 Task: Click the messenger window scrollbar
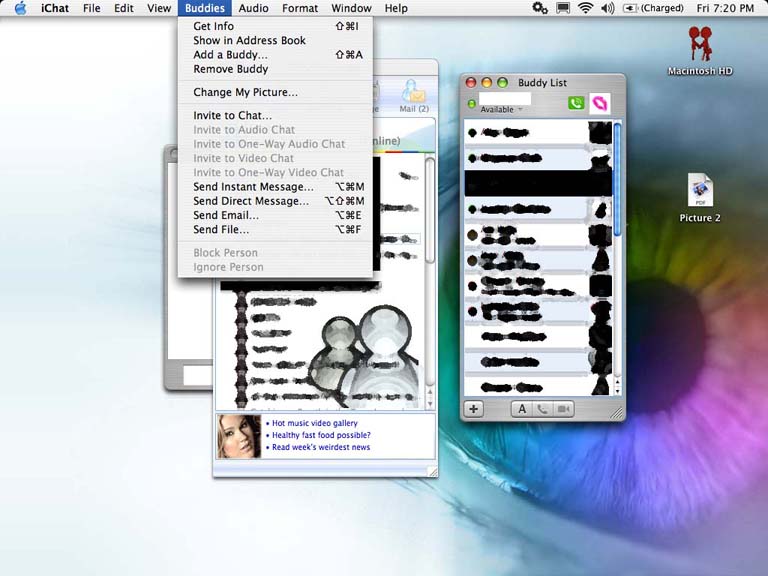[430, 211]
